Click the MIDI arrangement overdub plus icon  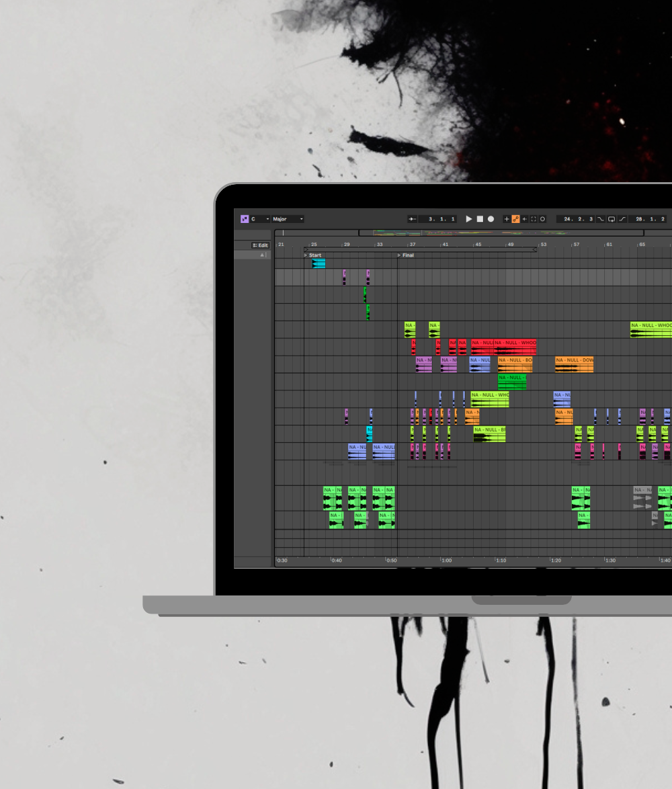[507, 219]
